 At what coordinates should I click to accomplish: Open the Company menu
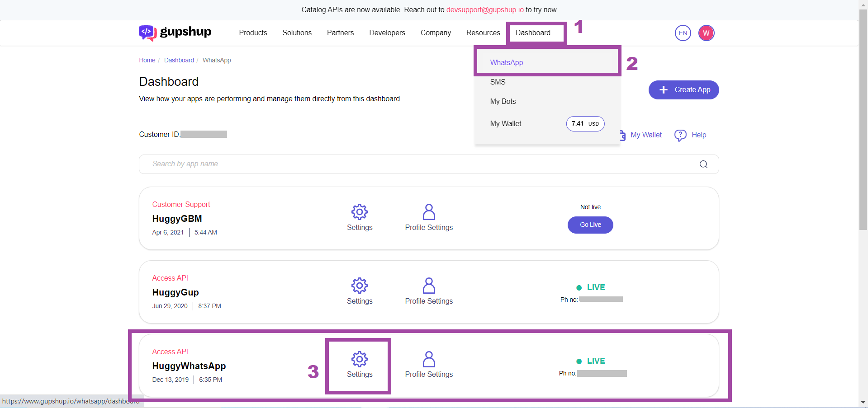click(436, 33)
